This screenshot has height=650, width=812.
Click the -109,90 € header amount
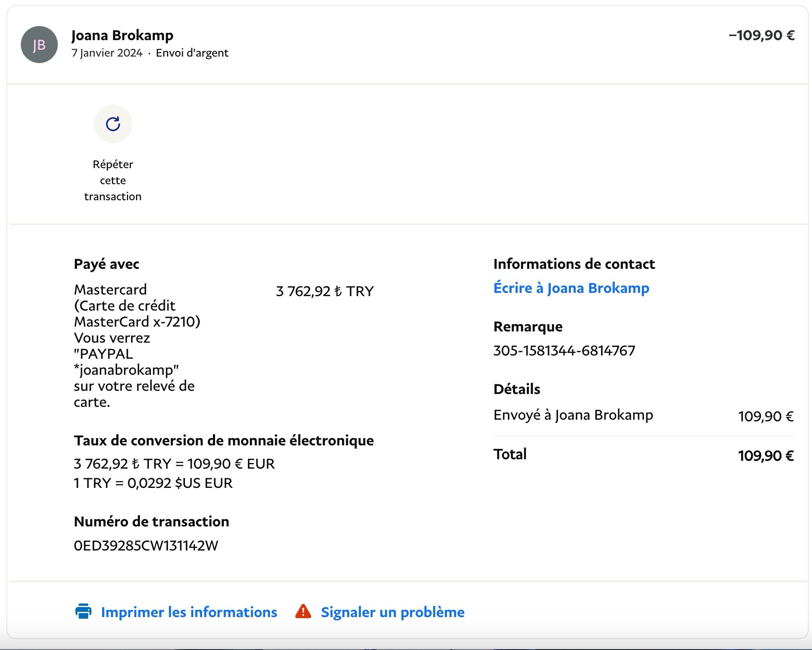[x=761, y=35]
